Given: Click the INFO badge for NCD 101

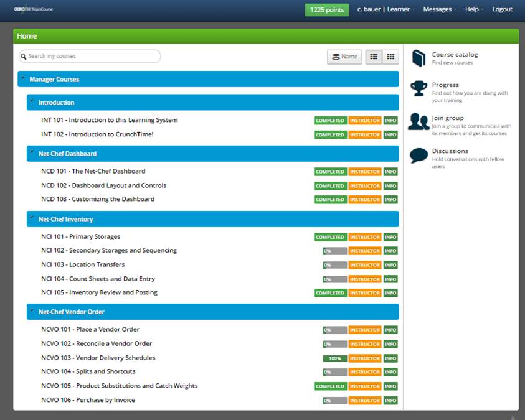Looking at the screenshot, I should pyautogui.click(x=390, y=172).
